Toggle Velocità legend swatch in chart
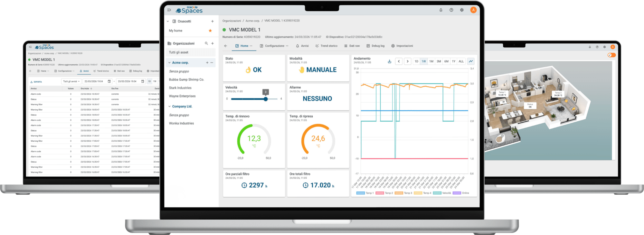The width and height of the screenshot is (644, 235). pos(437,193)
